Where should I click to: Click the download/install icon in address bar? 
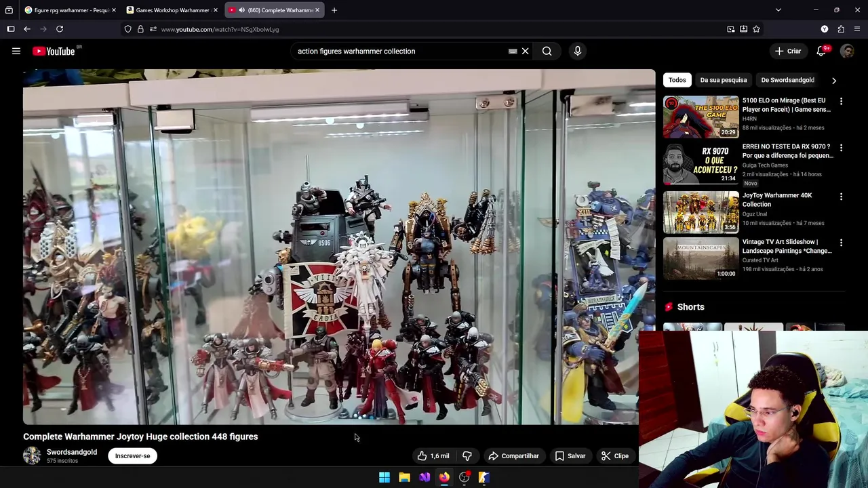point(743,29)
